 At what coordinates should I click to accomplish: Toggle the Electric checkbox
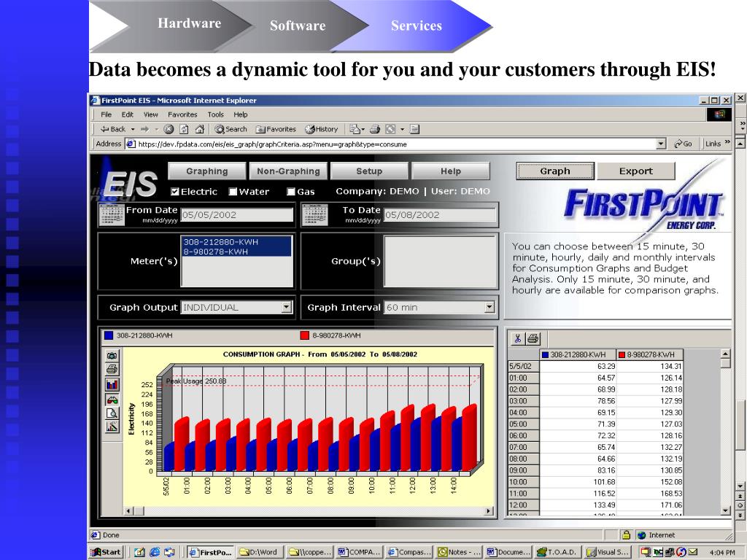pyautogui.click(x=175, y=192)
